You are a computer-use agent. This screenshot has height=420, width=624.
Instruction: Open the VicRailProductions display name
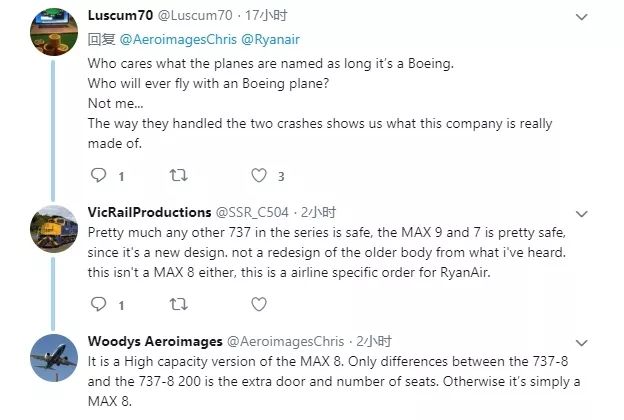pos(149,213)
